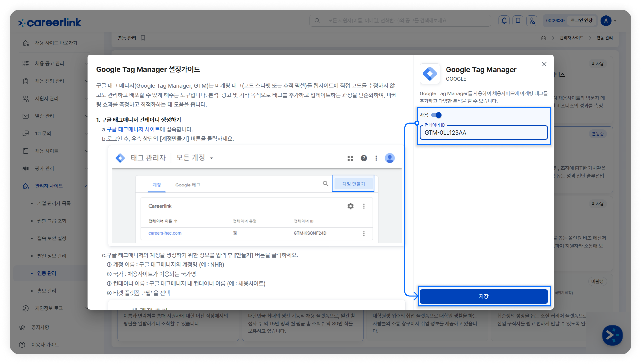Image resolution: width=641 pixels, height=364 pixels.
Task: Close the Google Tag Manager dialog
Action: pos(544,64)
